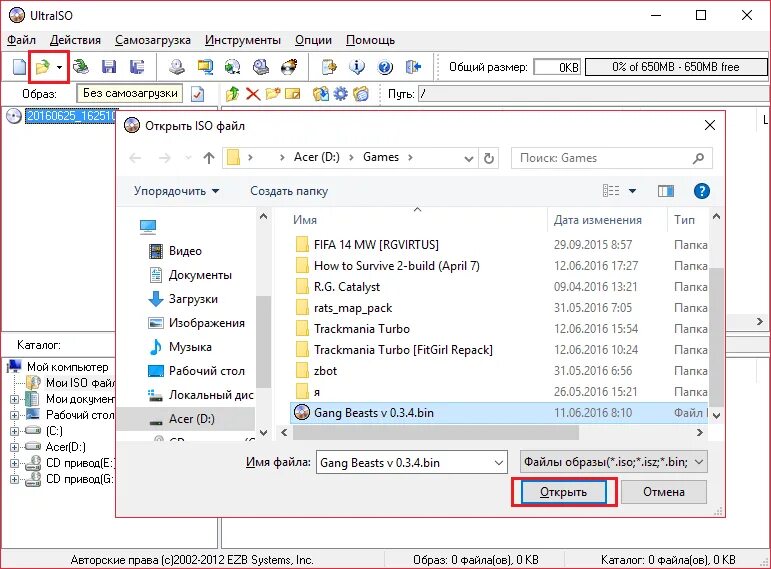Toggle the preview pane icon
Image resolution: width=771 pixels, height=569 pixels.
[x=666, y=191]
